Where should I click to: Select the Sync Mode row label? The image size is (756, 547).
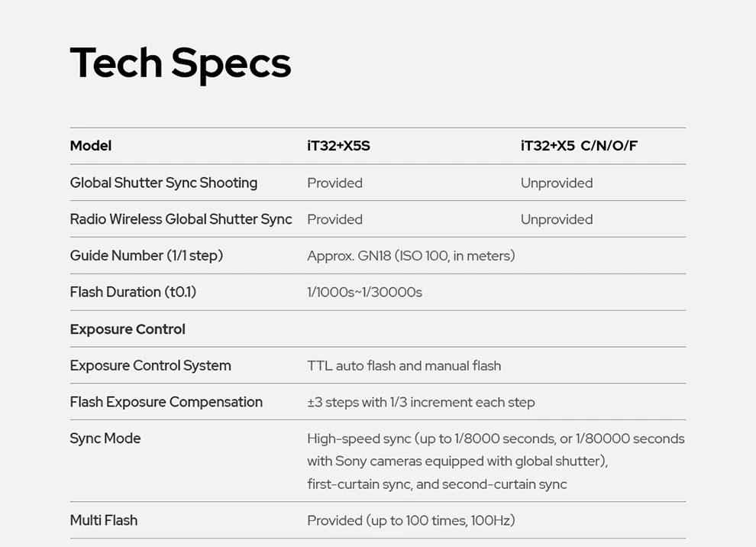[x=105, y=439]
